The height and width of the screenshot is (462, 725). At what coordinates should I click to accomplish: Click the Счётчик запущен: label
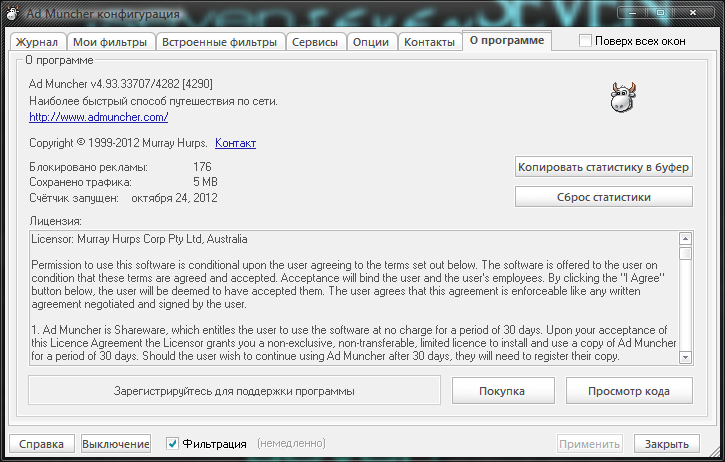(x=74, y=198)
